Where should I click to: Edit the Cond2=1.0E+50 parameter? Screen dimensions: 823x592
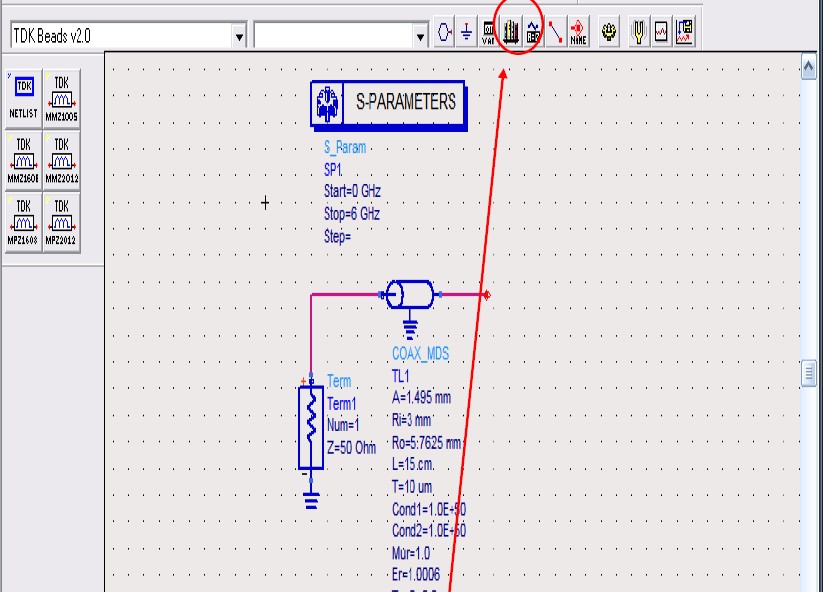point(429,531)
